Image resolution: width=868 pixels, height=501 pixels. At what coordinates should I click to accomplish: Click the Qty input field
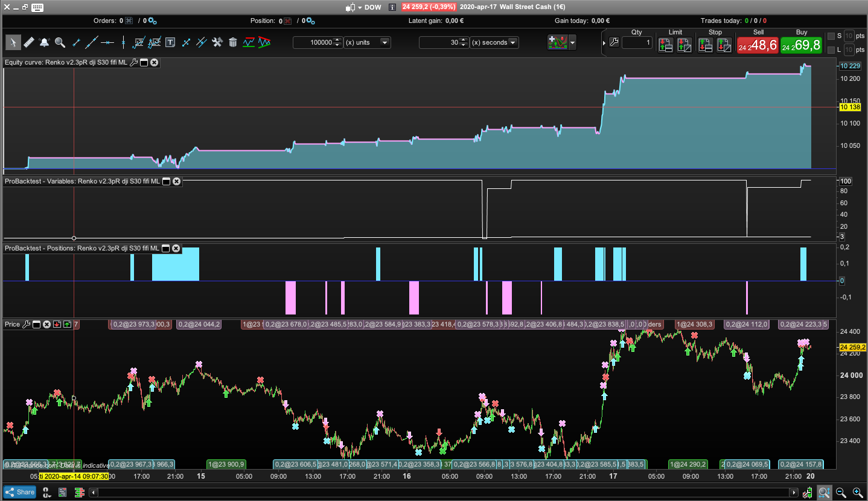coord(637,43)
